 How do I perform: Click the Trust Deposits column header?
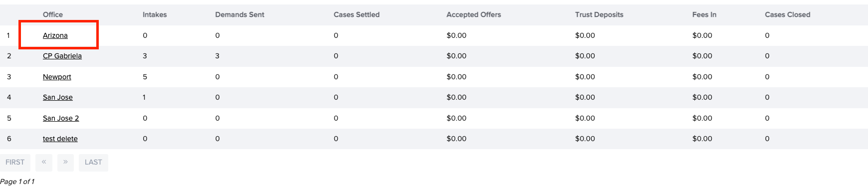point(599,14)
